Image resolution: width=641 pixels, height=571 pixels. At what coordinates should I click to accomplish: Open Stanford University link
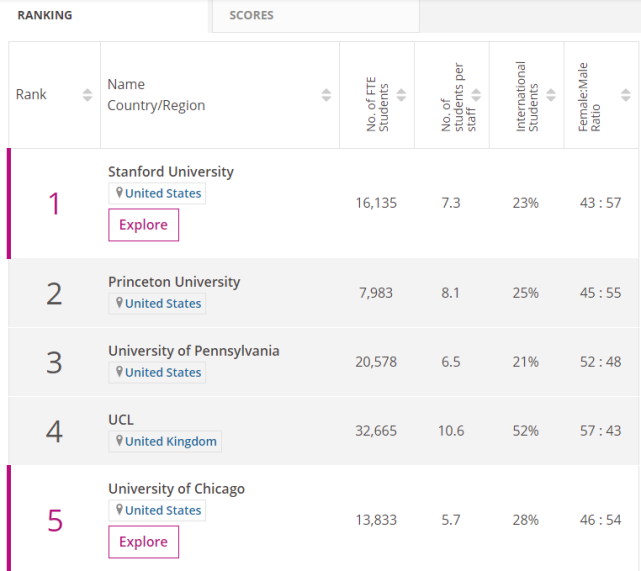pyautogui.click(x=170, y=172)
